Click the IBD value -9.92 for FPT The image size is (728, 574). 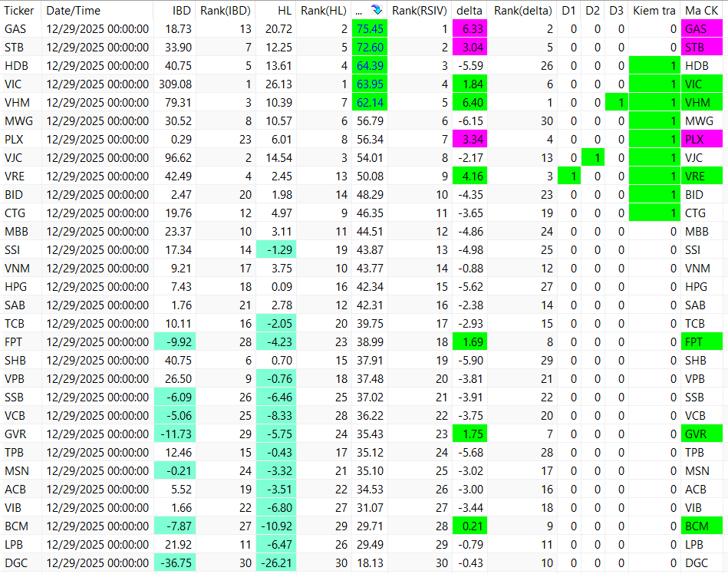pos(175,341)
